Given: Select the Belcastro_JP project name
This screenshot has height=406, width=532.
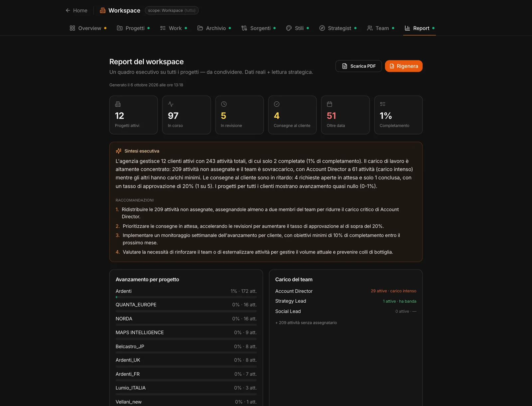Looking at the screenshot, I should [x=130, y=347].
